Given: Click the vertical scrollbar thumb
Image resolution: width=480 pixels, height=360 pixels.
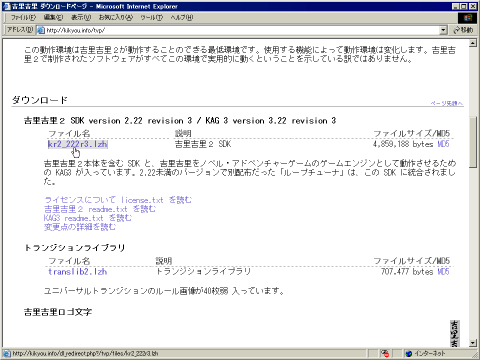Looking at the screenshot, I should pyautogui.click(x=473, y=142).
